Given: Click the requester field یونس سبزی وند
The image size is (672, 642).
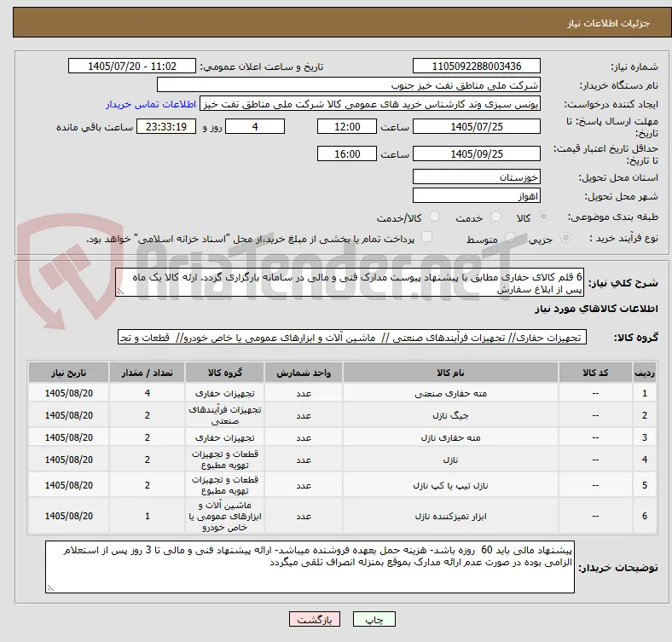Looking at the screenshot, I should pyautogui.click(x=370, y=104).
